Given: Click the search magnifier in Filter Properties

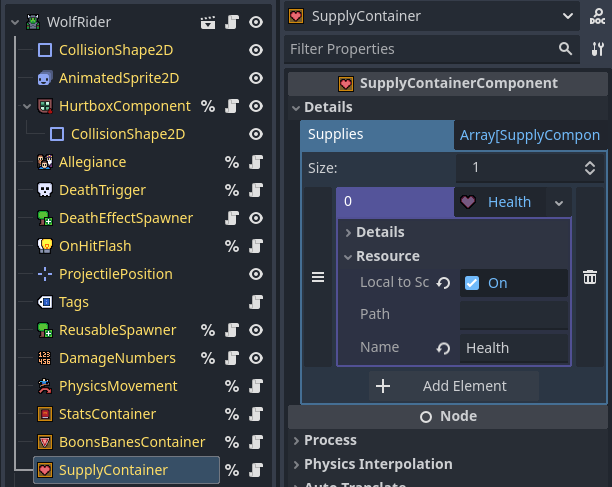Looking at the screenshot, I should pos(565,49).
